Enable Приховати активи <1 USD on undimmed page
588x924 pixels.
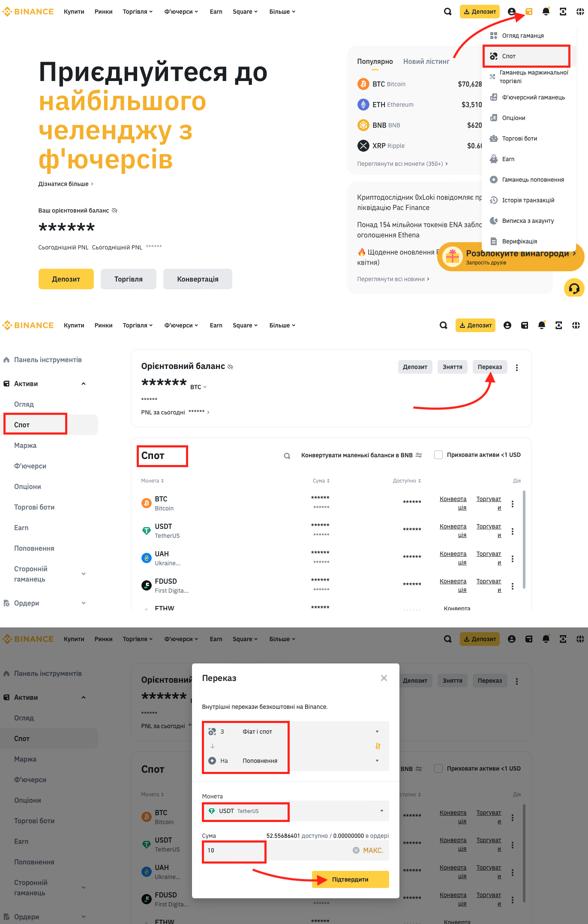[438, 455]
